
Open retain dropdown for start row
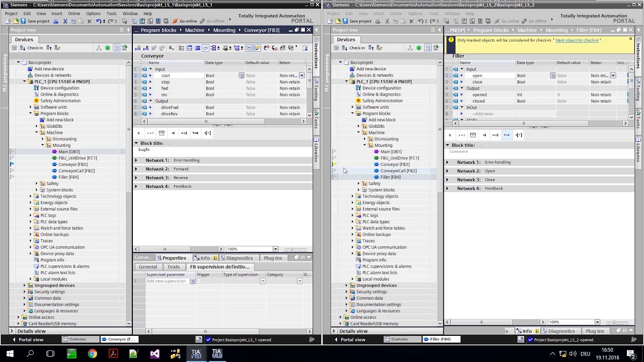[x=301, y=75]
